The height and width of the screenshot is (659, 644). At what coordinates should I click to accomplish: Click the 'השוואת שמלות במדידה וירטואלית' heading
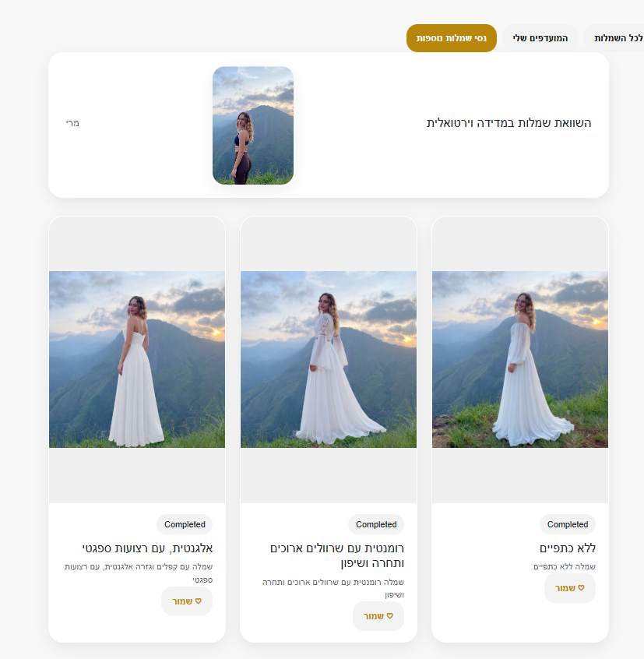[x=509, y=123]
